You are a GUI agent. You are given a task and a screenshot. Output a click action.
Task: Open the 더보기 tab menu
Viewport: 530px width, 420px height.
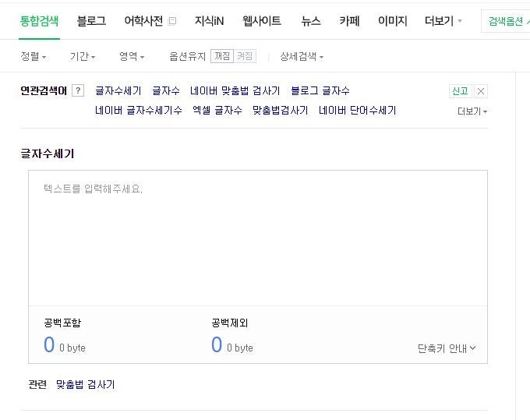tap(443, 21)
